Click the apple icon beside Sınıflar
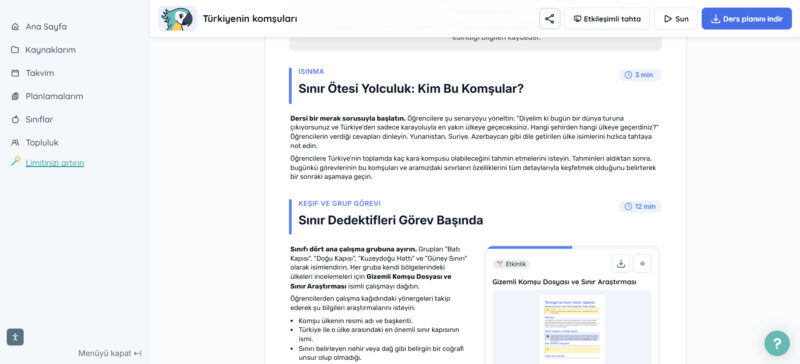The width and height of the screenshot is (800, 364). [15, 119]
